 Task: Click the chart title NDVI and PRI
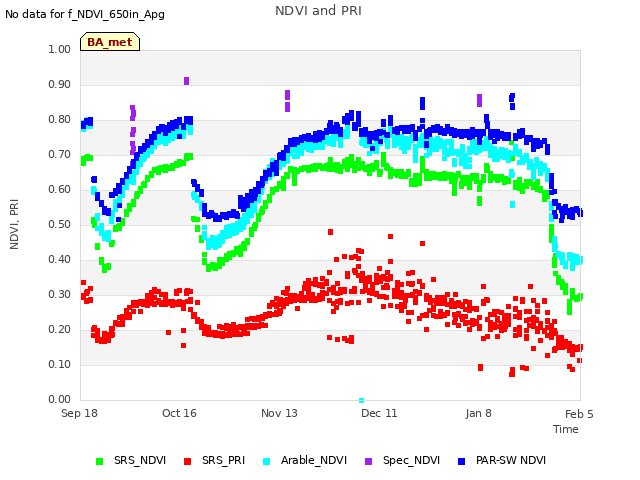click(x=318, y=11)
